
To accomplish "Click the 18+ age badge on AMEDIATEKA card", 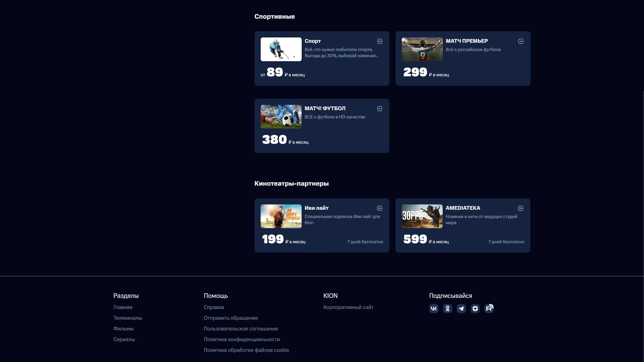I will click(521, 208).
